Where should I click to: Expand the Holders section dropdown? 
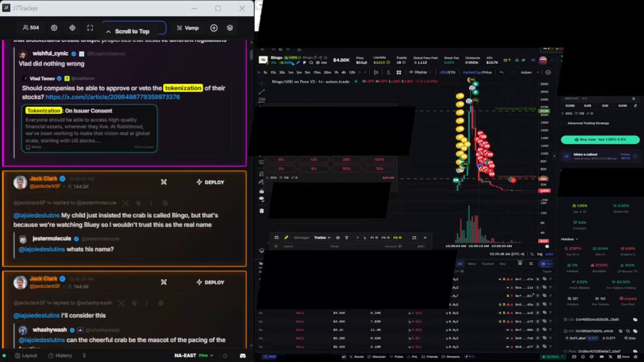569,239
